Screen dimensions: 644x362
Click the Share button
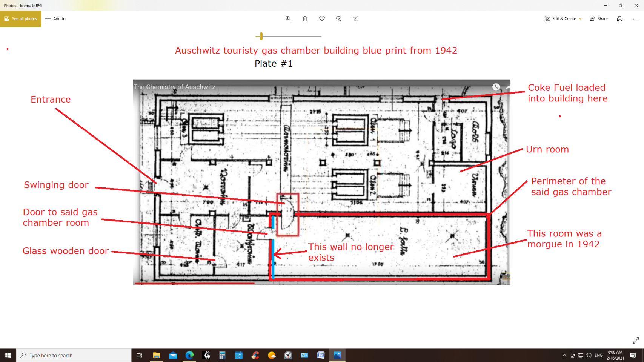[x=599, y=19]
